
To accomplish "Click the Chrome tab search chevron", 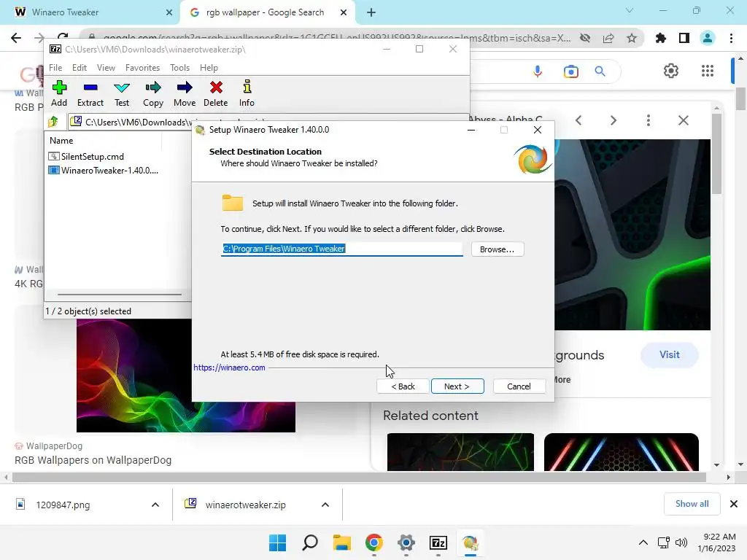I will tap(630, 10).
